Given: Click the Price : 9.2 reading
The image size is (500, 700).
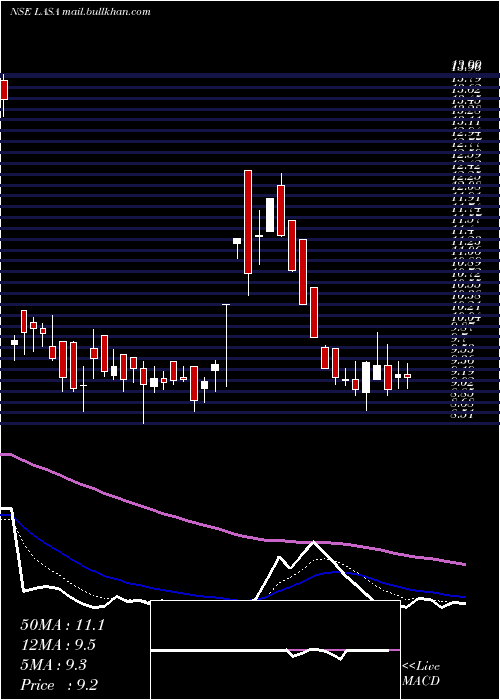Looking at the screenshot, I should pos(59,685).
